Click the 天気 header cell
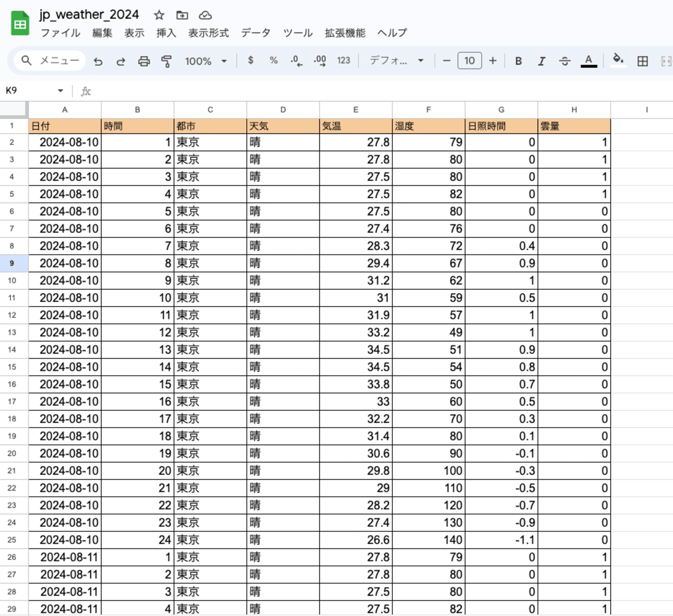The width and height of the screenshot is (673, 616). point(283,126)
